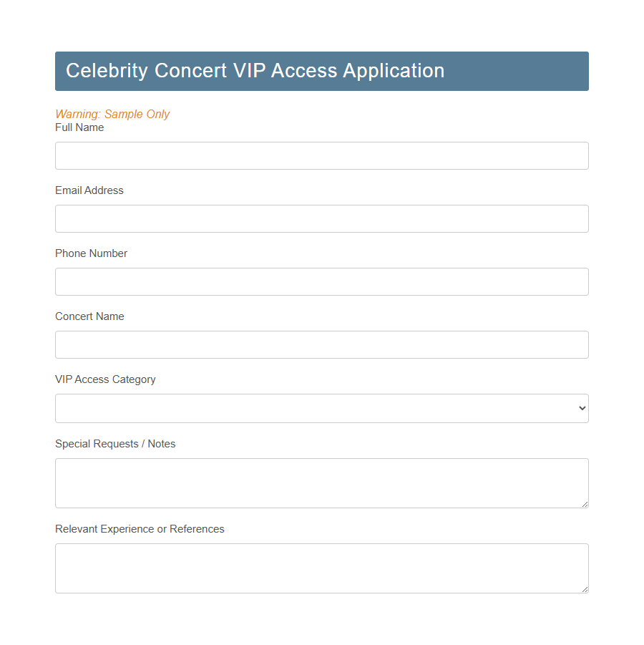
Task: Click the Phone Number input field
Action: 322,281
